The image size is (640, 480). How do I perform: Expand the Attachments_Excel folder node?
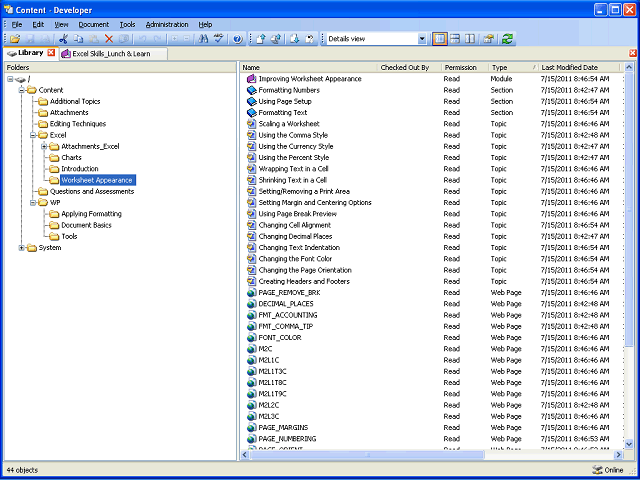[44, 146]
